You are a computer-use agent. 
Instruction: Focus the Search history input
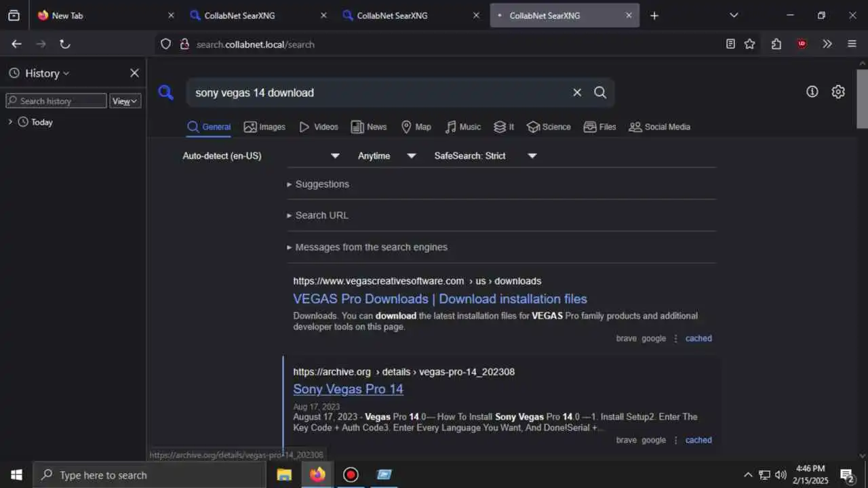[56, 101]
